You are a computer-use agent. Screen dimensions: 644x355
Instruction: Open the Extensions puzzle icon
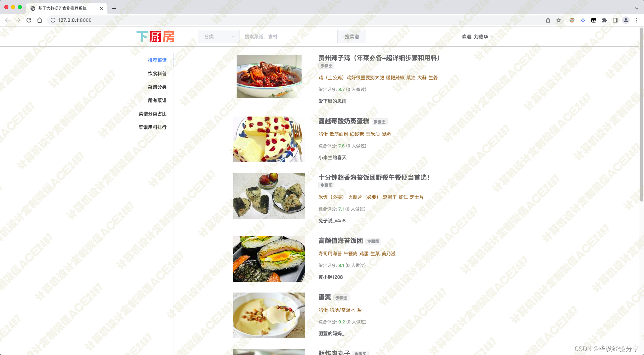click(x=604, y=20)
